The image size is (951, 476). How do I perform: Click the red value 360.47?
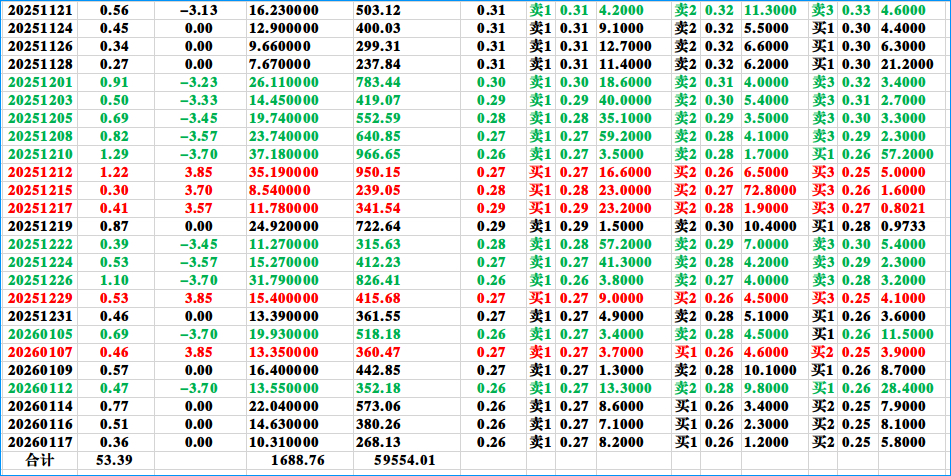pyautogui.click(x=379, y=352)
